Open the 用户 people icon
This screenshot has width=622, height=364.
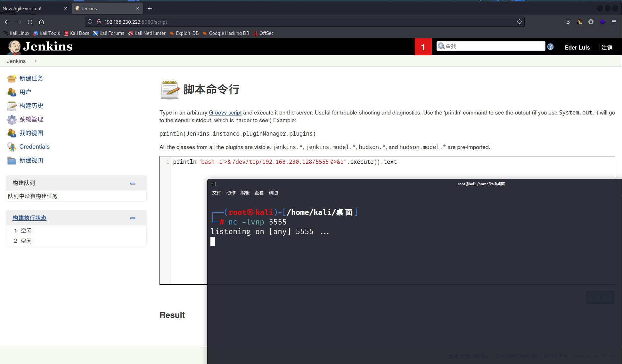pyautogui.click(x=12, y=92)
